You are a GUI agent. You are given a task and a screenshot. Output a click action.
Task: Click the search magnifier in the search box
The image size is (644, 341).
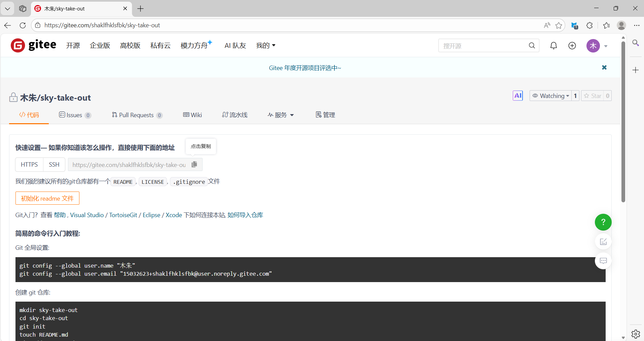[532, 45]
